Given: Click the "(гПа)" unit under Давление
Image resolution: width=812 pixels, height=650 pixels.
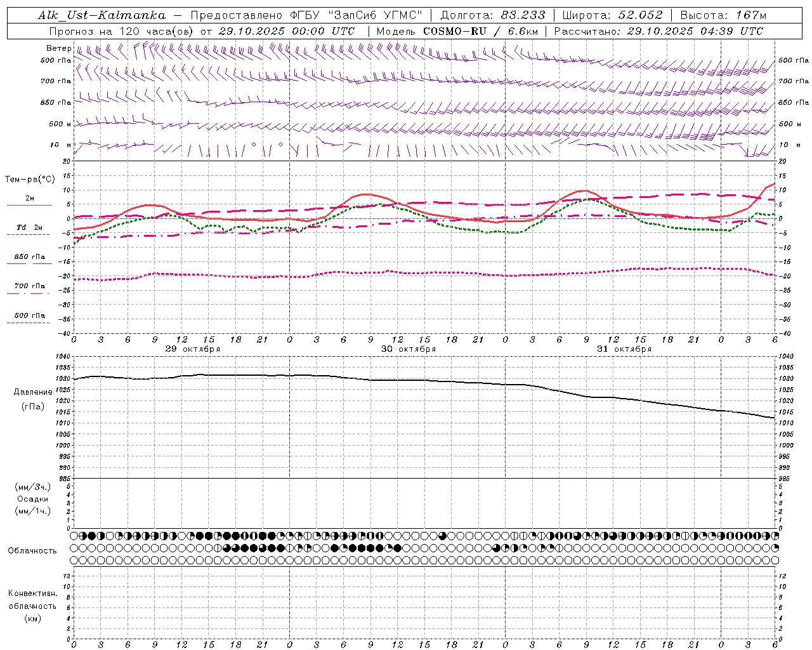Looking at the screenshot, I should click(33, 406).
